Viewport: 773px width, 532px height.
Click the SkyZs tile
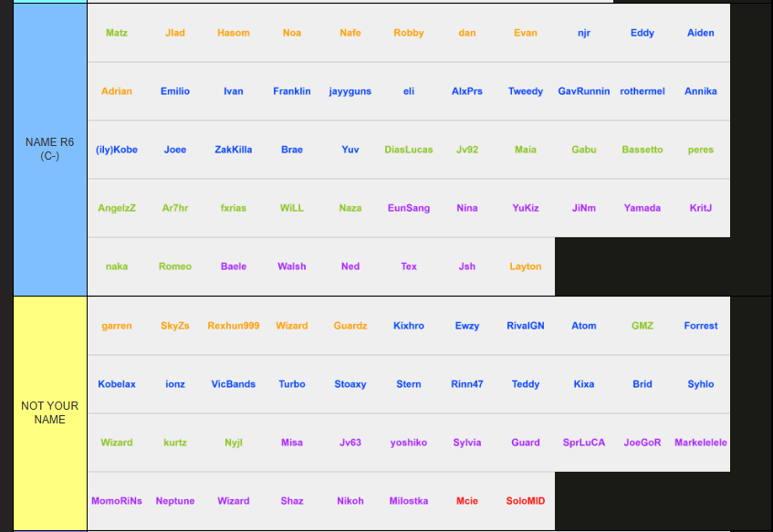click(x=175, y=326)
